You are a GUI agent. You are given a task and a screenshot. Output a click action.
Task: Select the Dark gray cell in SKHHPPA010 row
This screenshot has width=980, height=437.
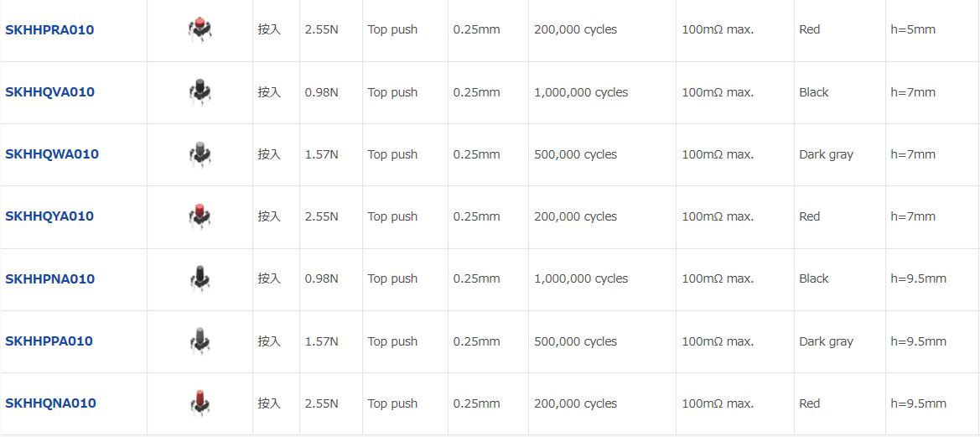840,341
